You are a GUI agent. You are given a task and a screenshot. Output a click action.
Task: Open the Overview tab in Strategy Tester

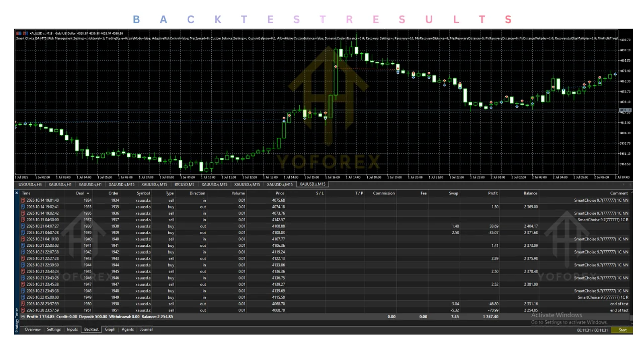pos(33,329)
